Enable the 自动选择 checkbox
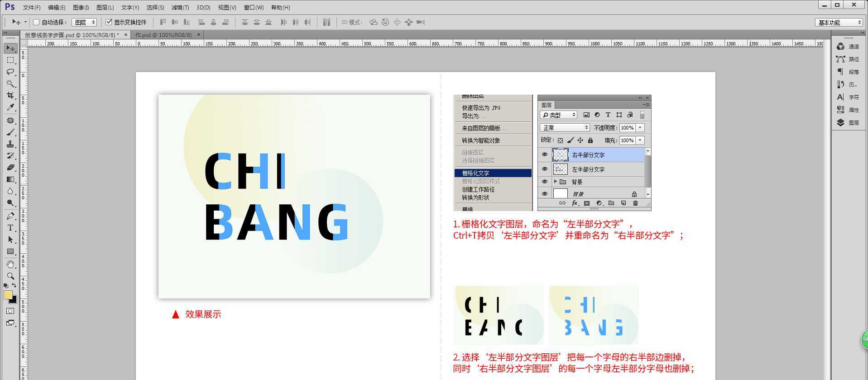 [37, 22]
